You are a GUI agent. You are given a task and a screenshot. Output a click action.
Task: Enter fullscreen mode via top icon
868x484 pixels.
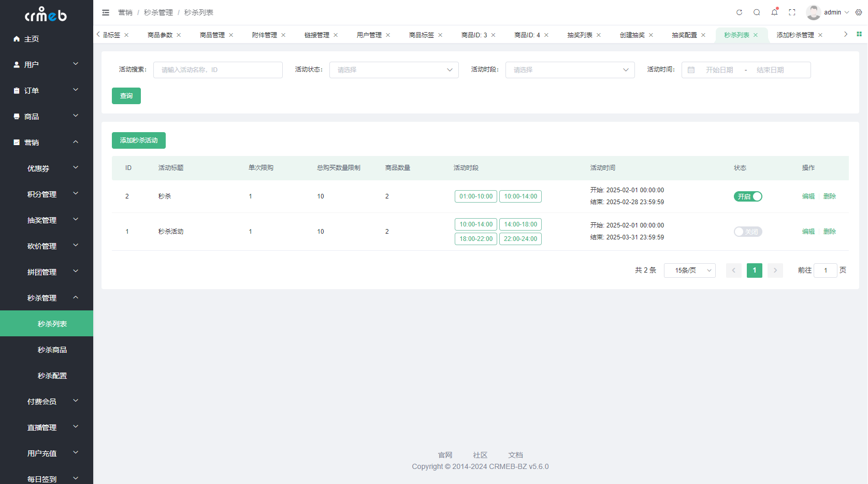[x=792, y=12]
